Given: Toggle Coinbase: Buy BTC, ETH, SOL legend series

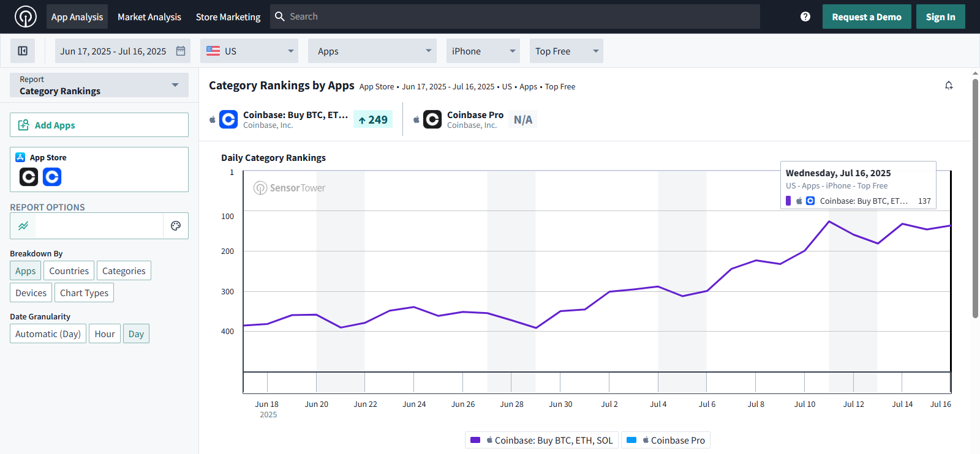Looking at the screenshot, I should [541, 440].
